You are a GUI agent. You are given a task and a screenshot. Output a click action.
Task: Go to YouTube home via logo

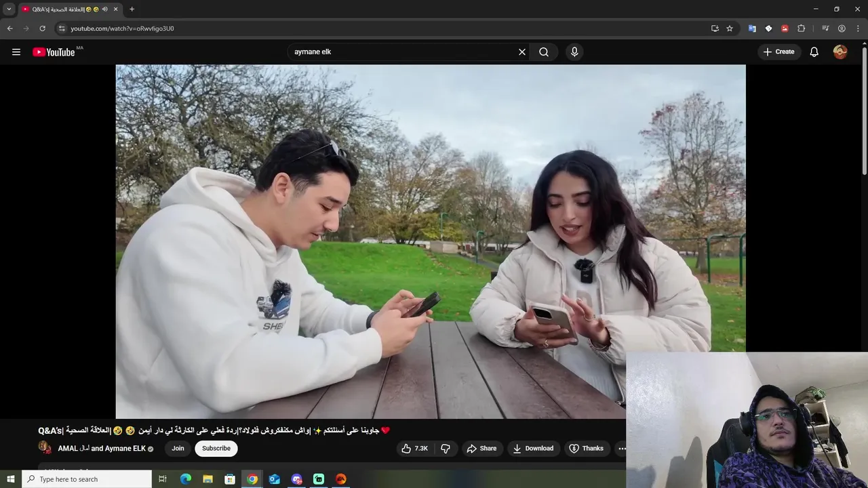pos(54,52)
